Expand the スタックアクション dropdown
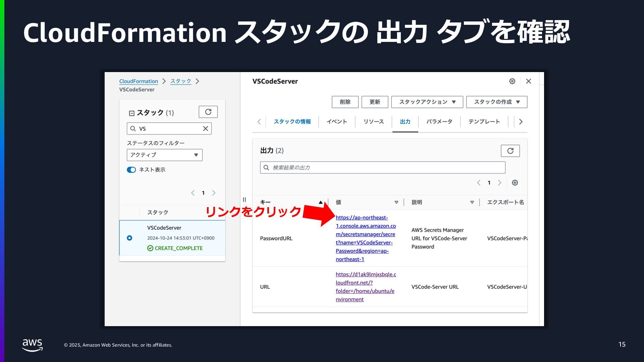Viewport: 644px width, 362px height. coord(427,102)
